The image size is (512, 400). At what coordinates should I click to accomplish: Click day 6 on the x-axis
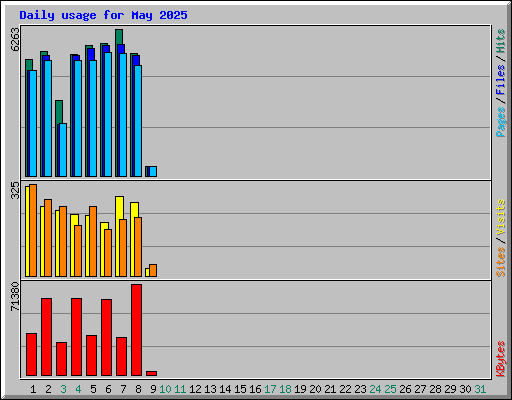tap(108, 389)
